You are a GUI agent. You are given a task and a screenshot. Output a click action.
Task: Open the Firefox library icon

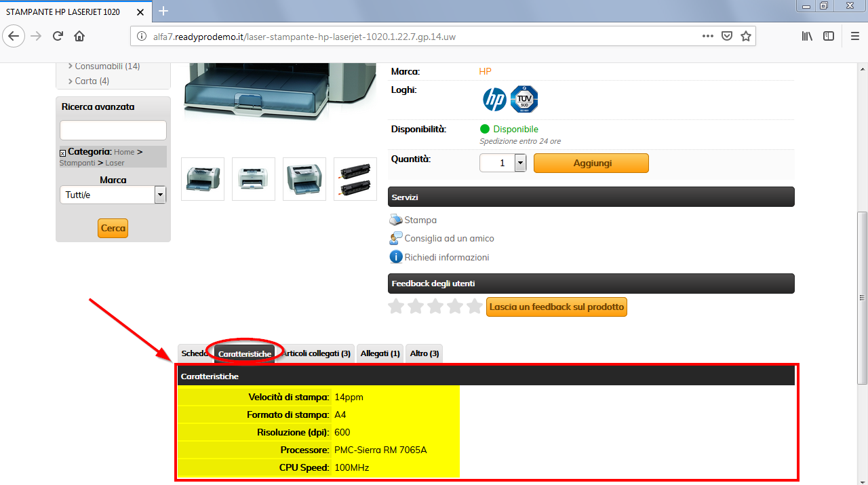coord(807,36)
